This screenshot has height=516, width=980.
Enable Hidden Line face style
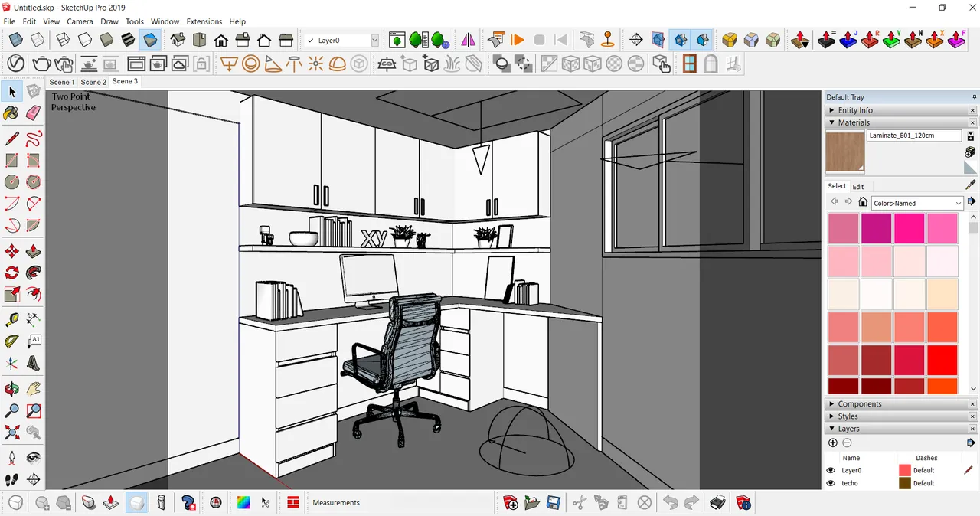(x=85, y=40)
